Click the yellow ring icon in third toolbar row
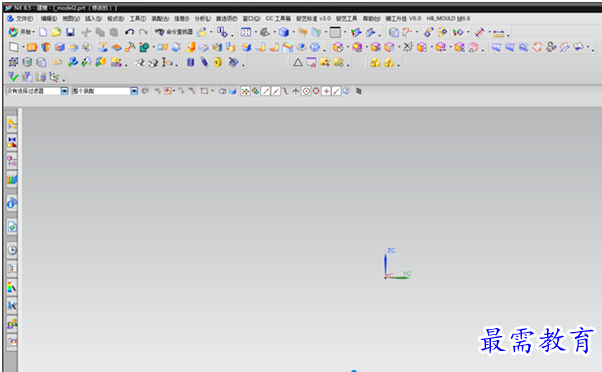This screenshot has height=372, width=602. [x=218, y=62]
